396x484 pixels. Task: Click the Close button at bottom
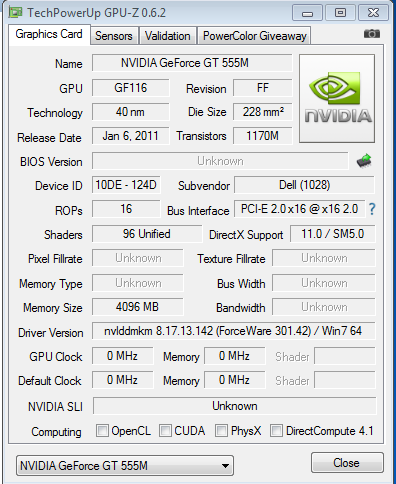(x=347, y=463)
